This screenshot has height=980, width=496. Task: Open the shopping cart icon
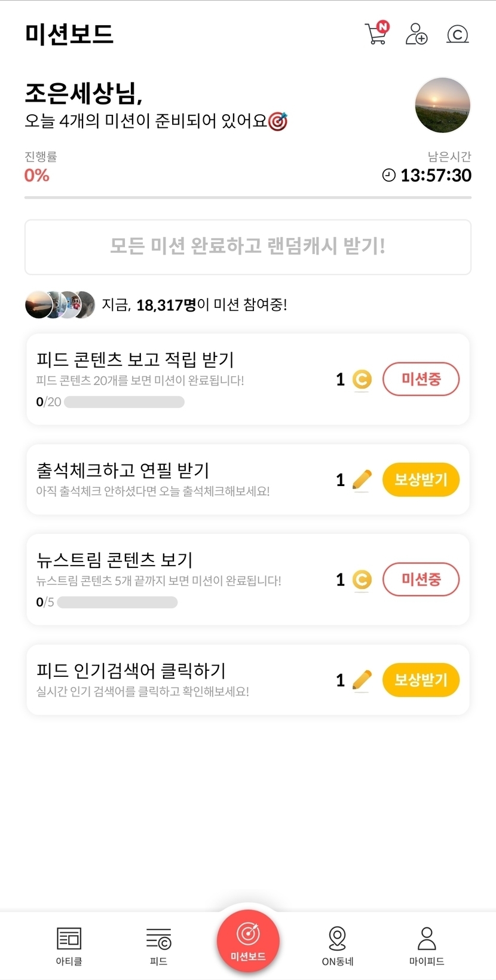pyautogui.click(x=376, y=33)
